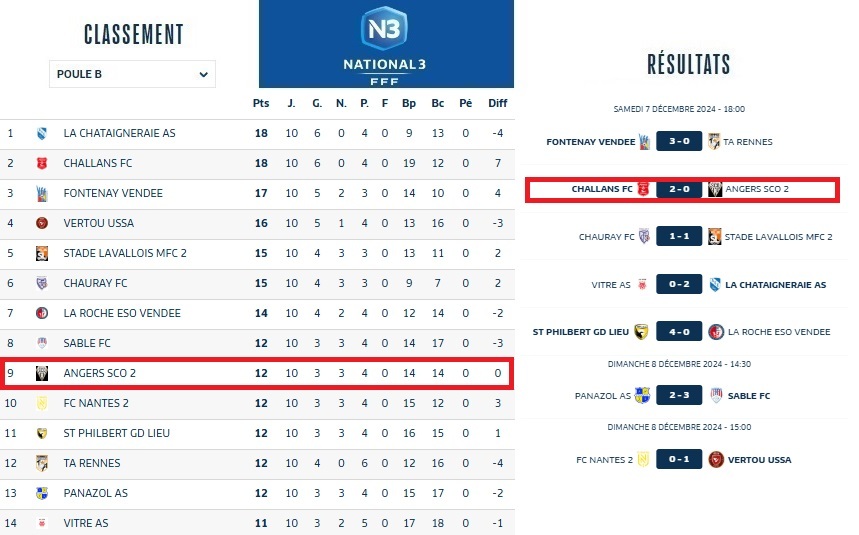The height and width of the screenshot is (535, 859).
Task: Click the Pts column header
Action: tap(261, 103)
